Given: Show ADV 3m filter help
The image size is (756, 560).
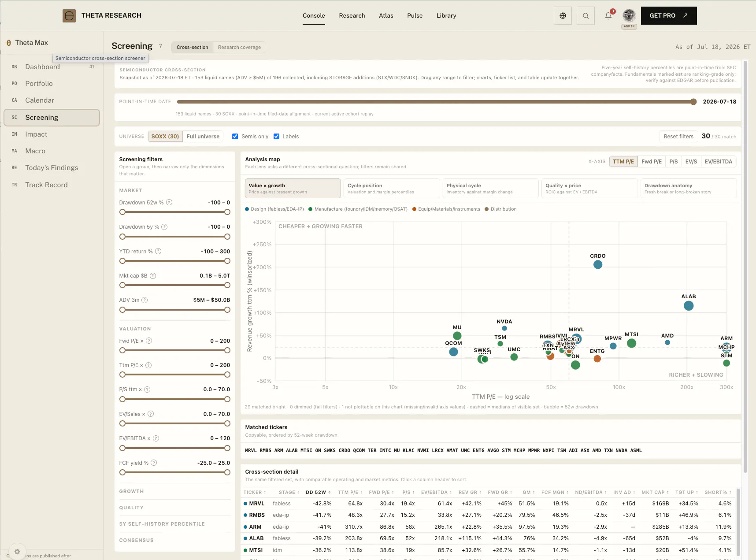Looking at the screenshot, I should (x=145, y=300).
